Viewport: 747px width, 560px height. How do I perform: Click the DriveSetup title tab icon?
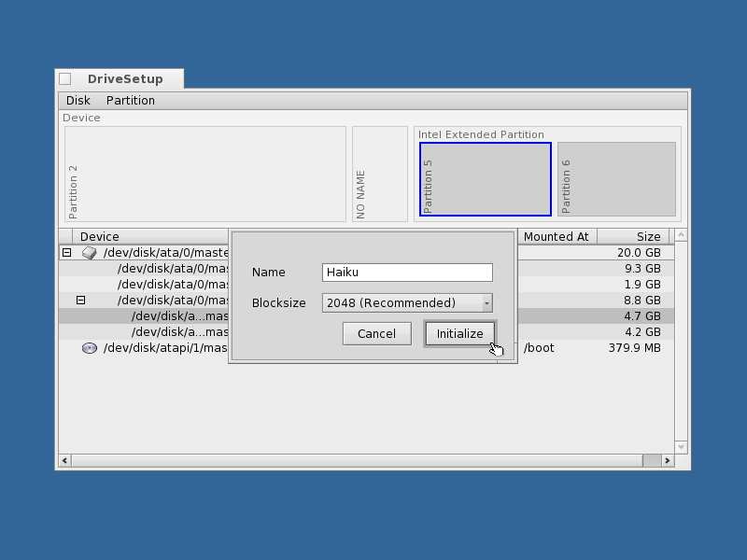click(65, 78)
